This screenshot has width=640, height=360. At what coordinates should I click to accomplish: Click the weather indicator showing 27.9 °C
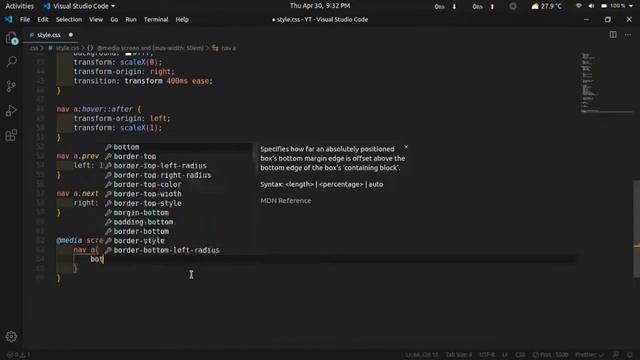pyautogui.click(x=547, y=6)
